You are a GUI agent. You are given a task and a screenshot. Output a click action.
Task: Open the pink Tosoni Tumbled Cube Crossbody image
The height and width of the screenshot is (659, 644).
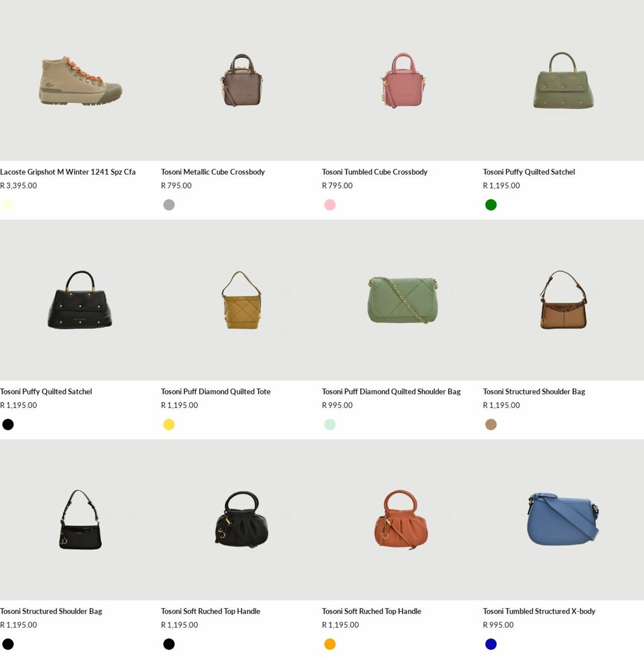tap(402, 80)
